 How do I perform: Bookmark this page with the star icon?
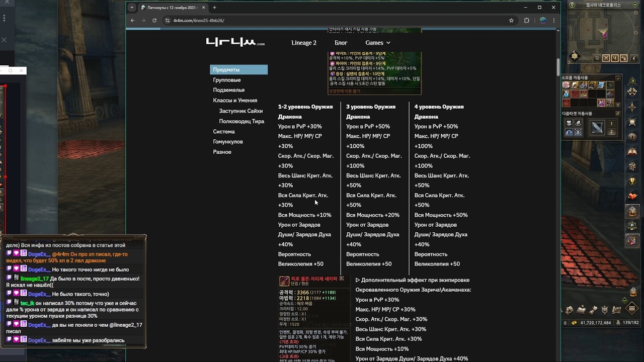pyautogui.click(x=511, y=21)
